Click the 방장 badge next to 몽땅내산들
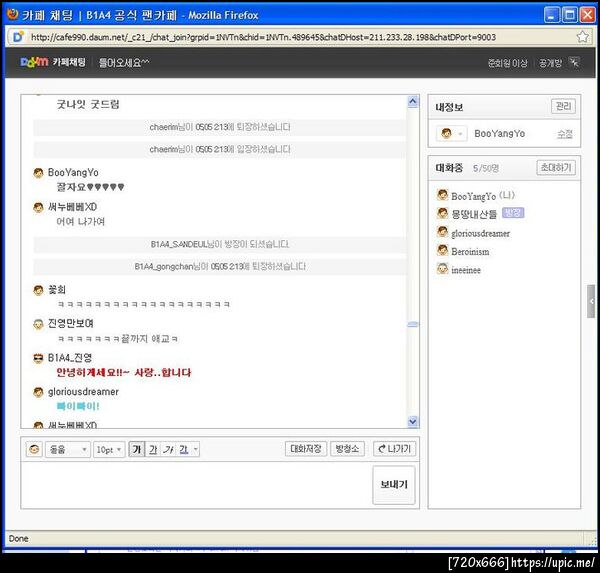Screen dimensions: 600x573 pos(513,213)
